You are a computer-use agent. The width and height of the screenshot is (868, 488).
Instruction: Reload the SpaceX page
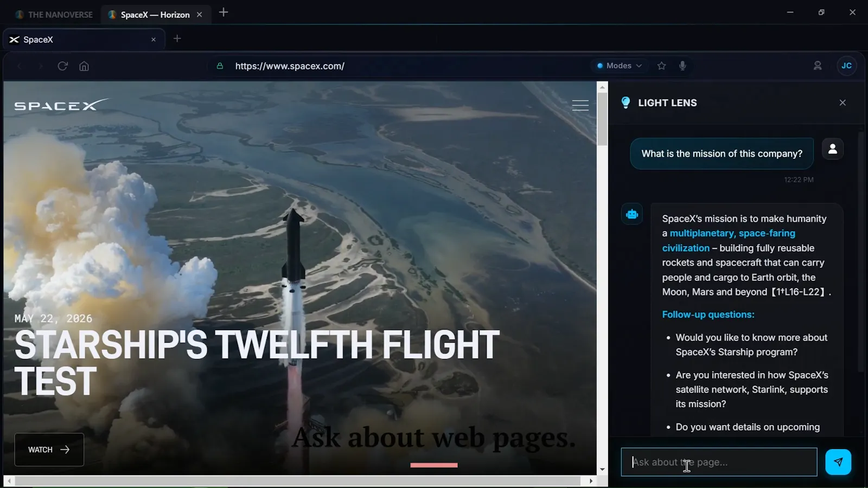click(x=62, y=66)
